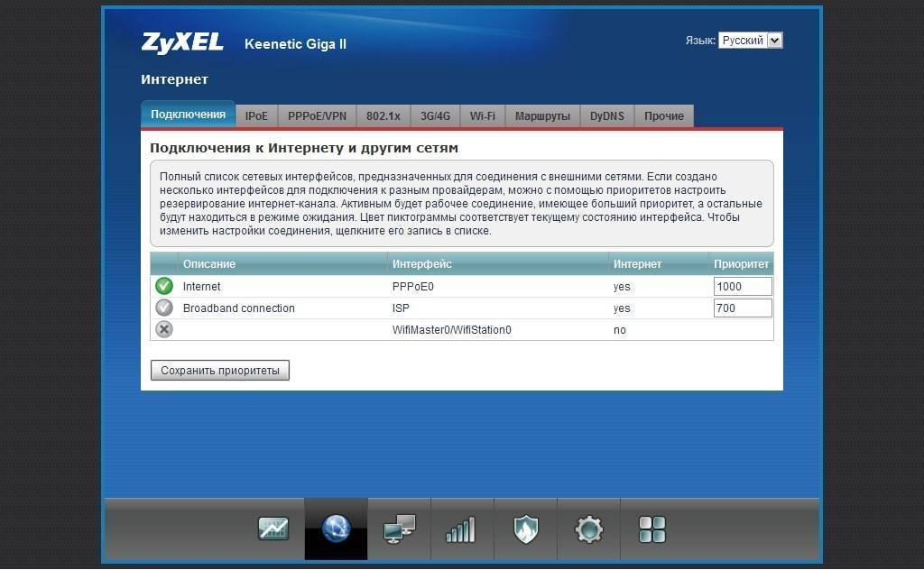
Task: Open the DyDNS tab
Action: 606,116
